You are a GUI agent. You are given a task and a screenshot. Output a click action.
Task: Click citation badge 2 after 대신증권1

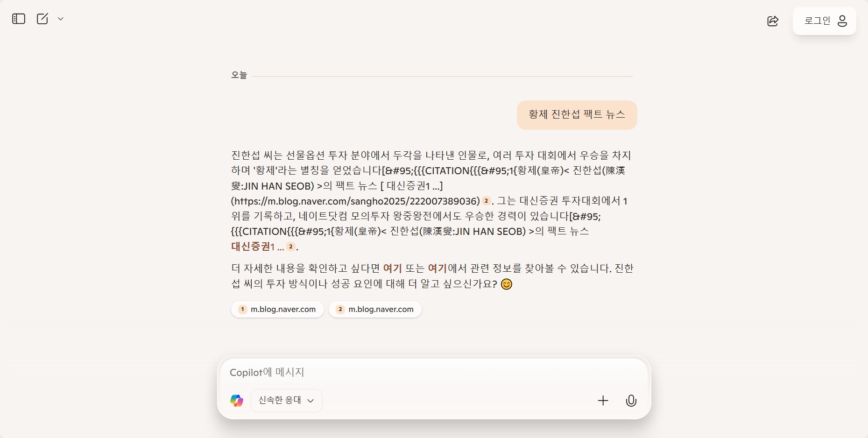[x=291, y=247]
